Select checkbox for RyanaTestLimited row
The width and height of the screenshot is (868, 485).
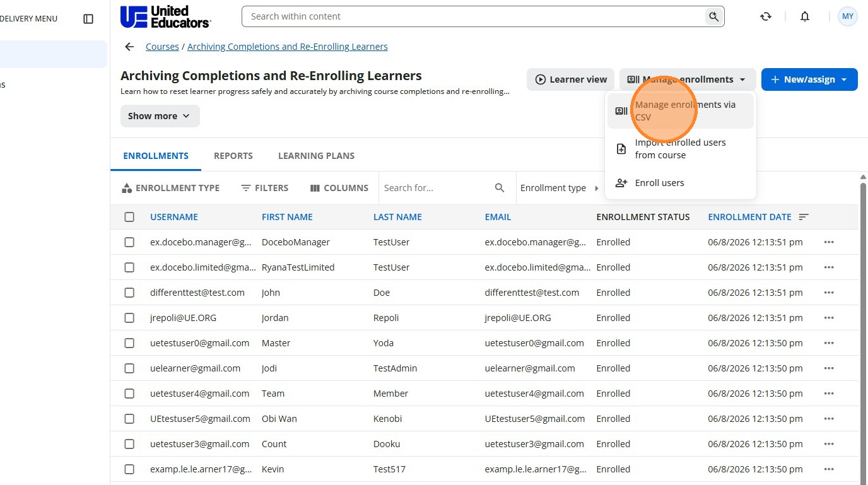tap(129, 267)
